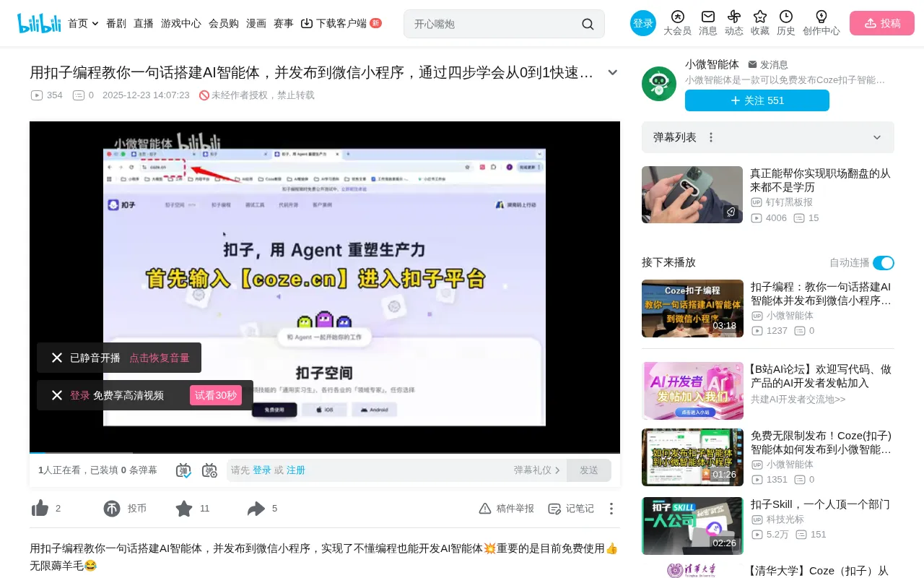Screen dimensions: 924x578
Task: Expand the 弹幕列表 panel
Action: (877, 137)
